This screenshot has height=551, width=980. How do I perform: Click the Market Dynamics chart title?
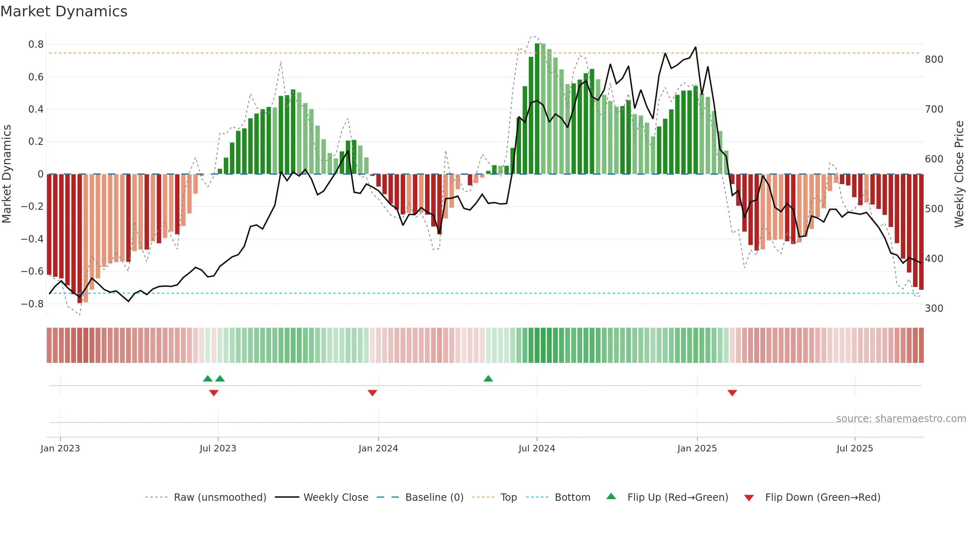(x=64, y=11)
